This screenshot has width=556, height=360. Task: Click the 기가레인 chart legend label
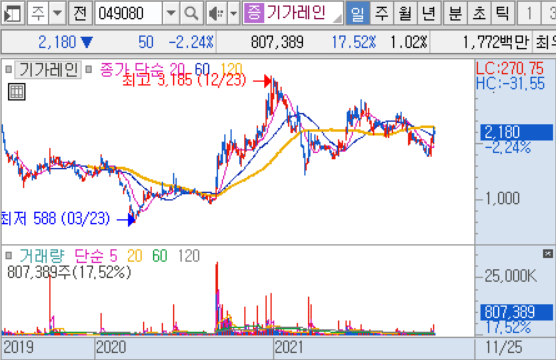point(48,70)
